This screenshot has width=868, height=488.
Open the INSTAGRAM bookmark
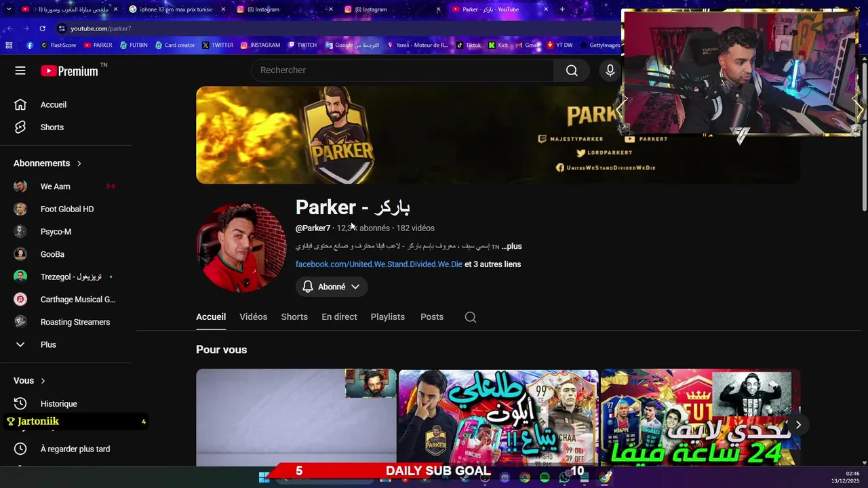(x=260, y=45)
